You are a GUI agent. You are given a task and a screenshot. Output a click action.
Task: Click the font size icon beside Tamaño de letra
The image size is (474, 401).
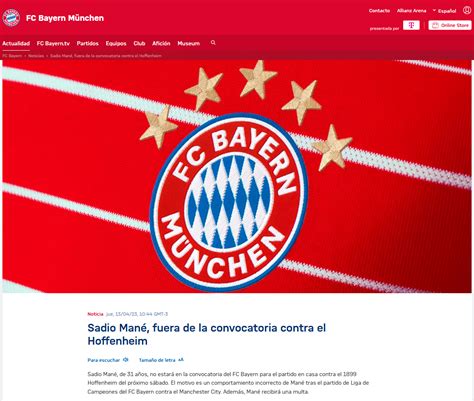click(x=181, y=360)
